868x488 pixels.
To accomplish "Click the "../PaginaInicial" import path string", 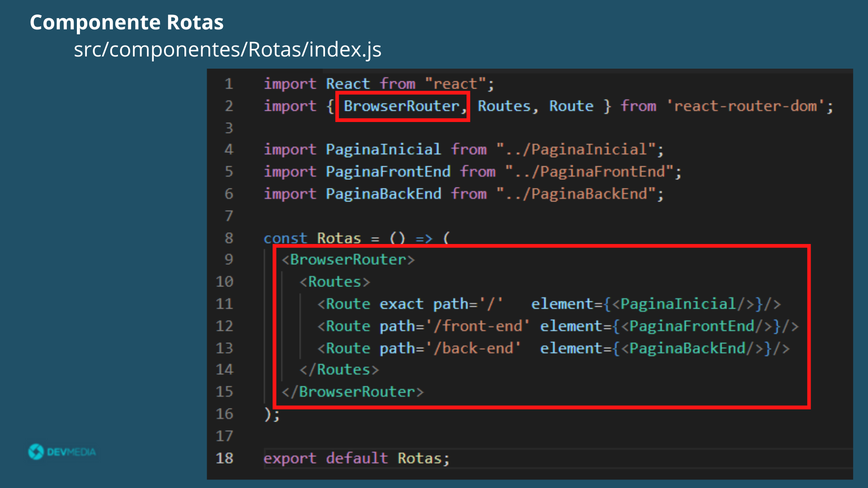I will [576, 150].
